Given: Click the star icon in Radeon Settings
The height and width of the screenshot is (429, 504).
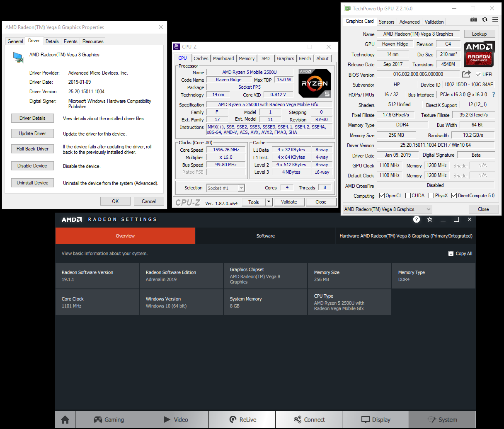Looking at the screenshot, I should coord(430,219).
